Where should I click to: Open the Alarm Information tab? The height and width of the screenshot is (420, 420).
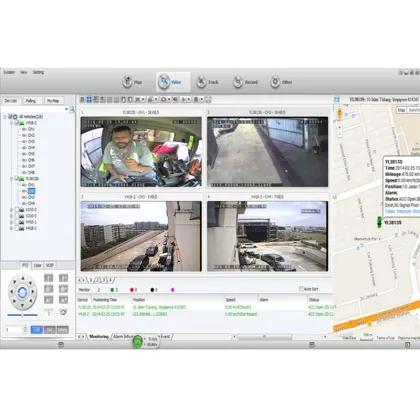[123, 337]
